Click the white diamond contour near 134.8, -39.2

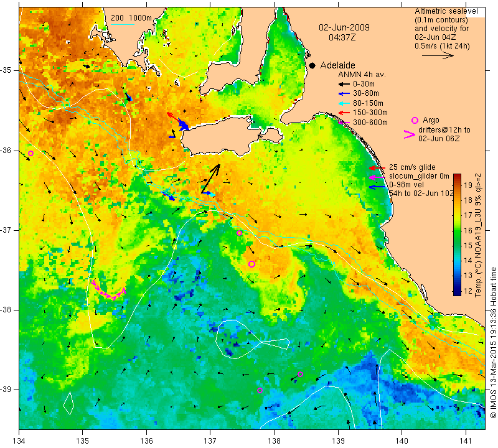(68, 403)
